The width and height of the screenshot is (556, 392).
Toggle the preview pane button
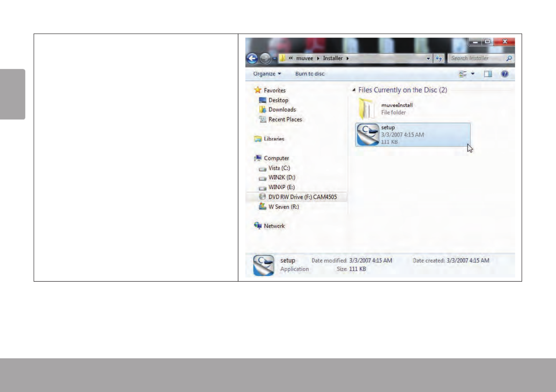pos(488,74)
